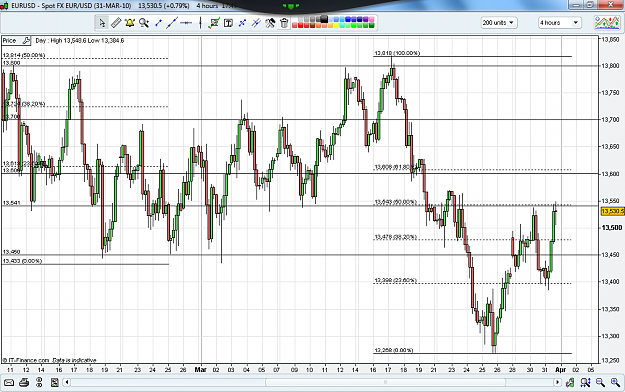The width and height of the screenshot is (625, 392).
Task: Click the zoom out magnifier at bottom right
Action: click(x=600, y=382)
